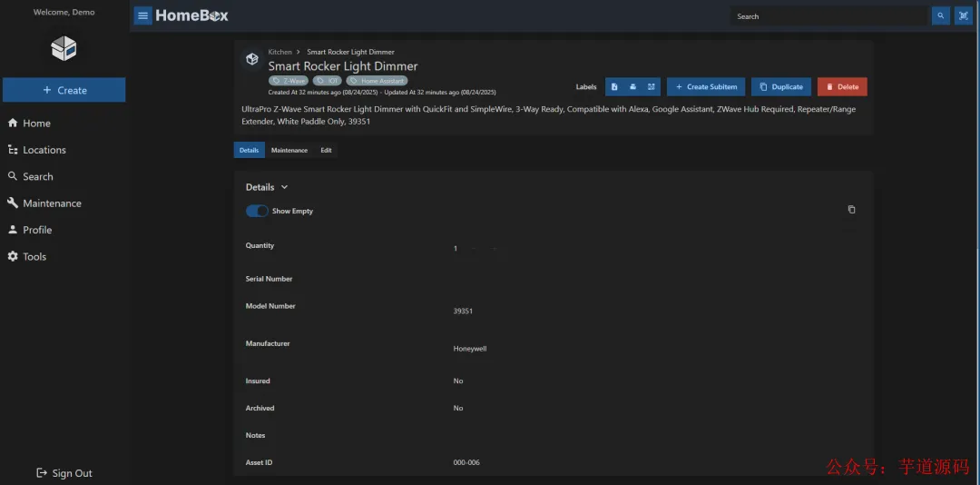Click the magnifier search button in header
Image resolution: width=980 pixels, height=485 pixels.
click(941, 15)
